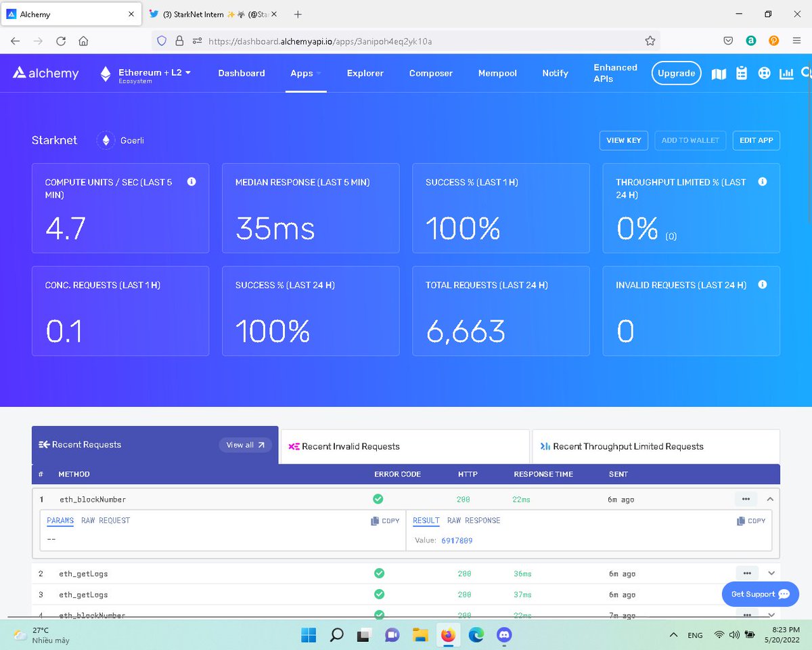Click the Save to Pocket icon

coord(728,41)
